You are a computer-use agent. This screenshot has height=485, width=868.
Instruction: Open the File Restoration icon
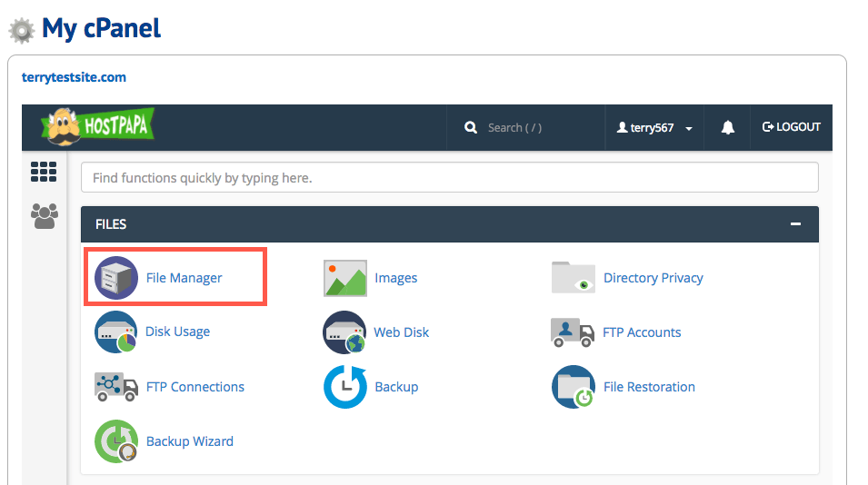(574, 387)
